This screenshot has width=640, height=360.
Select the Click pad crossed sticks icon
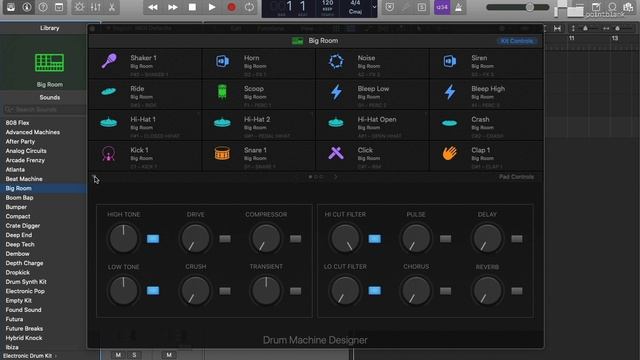click(336, 153)
